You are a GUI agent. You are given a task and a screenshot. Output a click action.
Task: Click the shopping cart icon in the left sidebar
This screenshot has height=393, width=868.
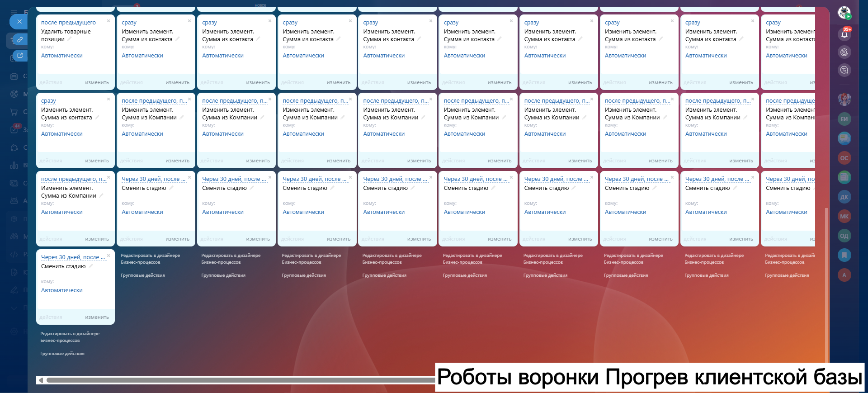pos(14,112)
